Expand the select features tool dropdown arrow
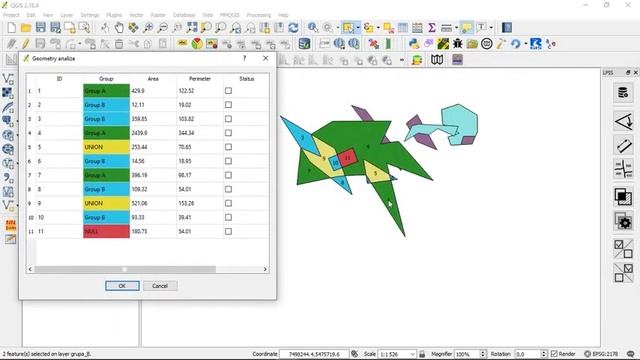 358,28
